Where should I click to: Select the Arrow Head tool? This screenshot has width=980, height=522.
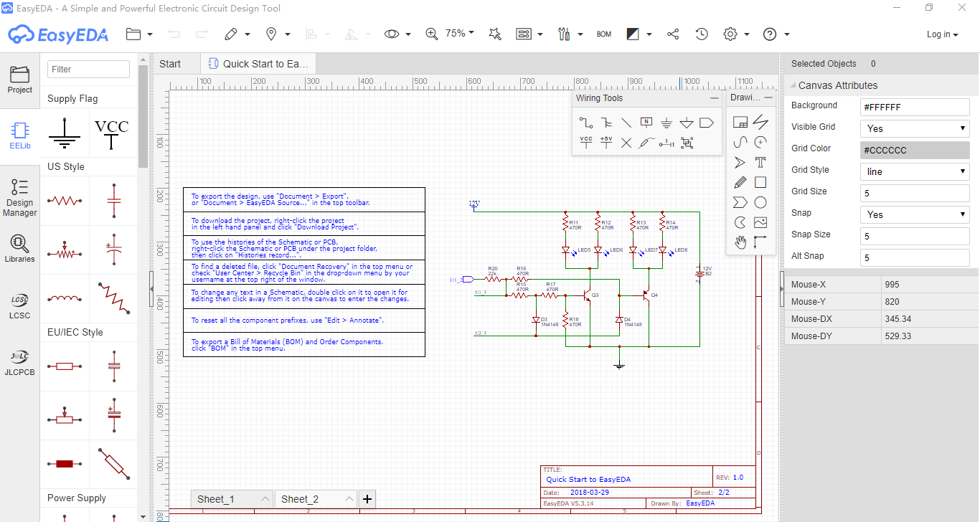pos(740,162)
